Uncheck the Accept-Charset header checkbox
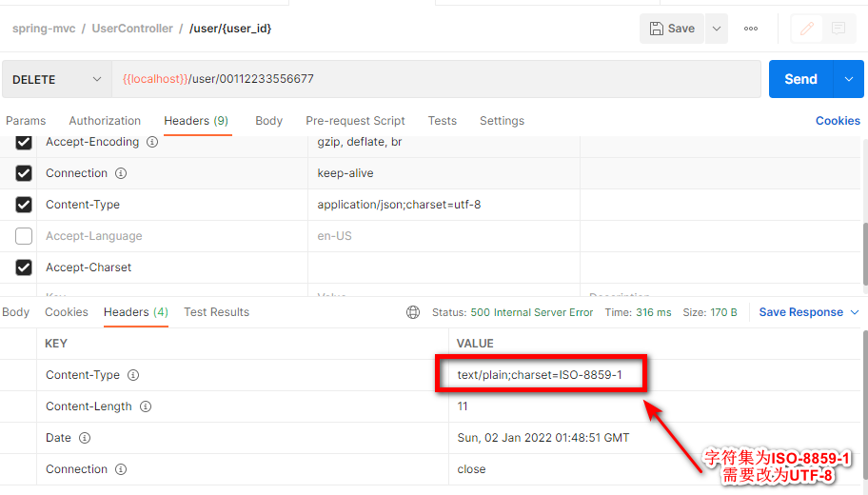 point(23,267)
